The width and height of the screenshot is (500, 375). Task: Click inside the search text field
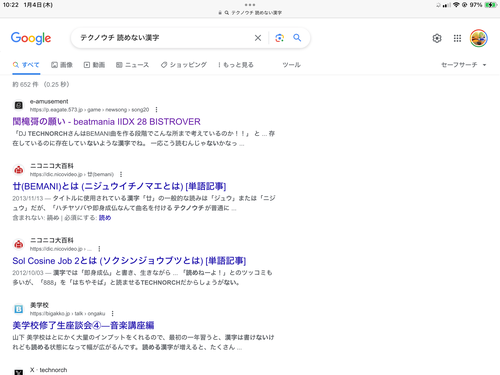(x=163, y=38)
